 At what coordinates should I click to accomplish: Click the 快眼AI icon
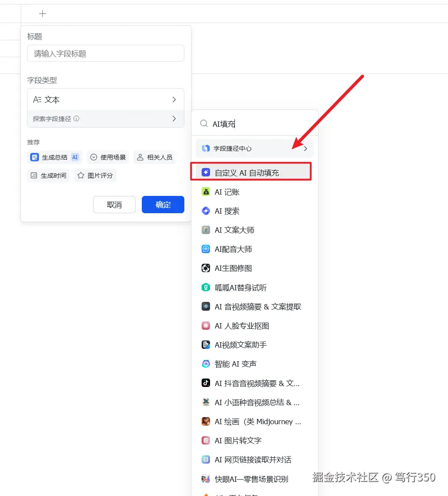[x=206, y=479]
